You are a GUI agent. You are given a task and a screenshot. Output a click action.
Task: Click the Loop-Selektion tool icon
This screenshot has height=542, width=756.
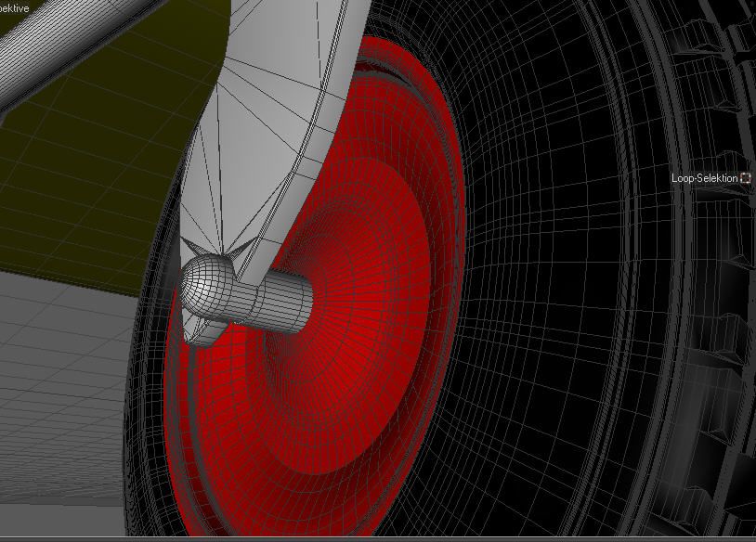746,178
